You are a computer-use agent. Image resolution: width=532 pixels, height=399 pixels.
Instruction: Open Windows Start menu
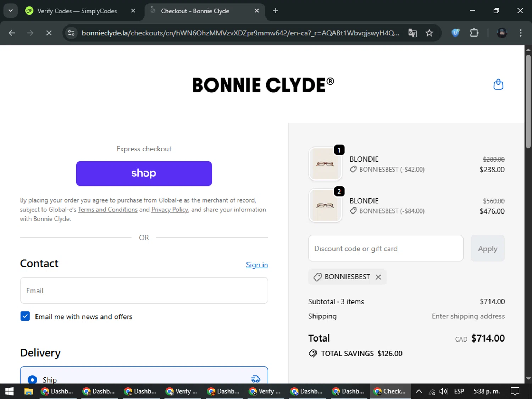click(x=10, y=391)
